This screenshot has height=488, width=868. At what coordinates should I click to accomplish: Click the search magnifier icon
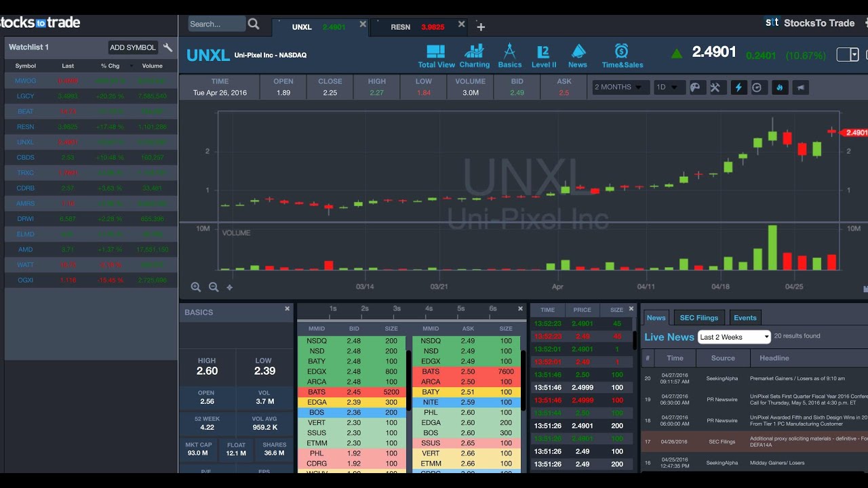coord(254,24)
